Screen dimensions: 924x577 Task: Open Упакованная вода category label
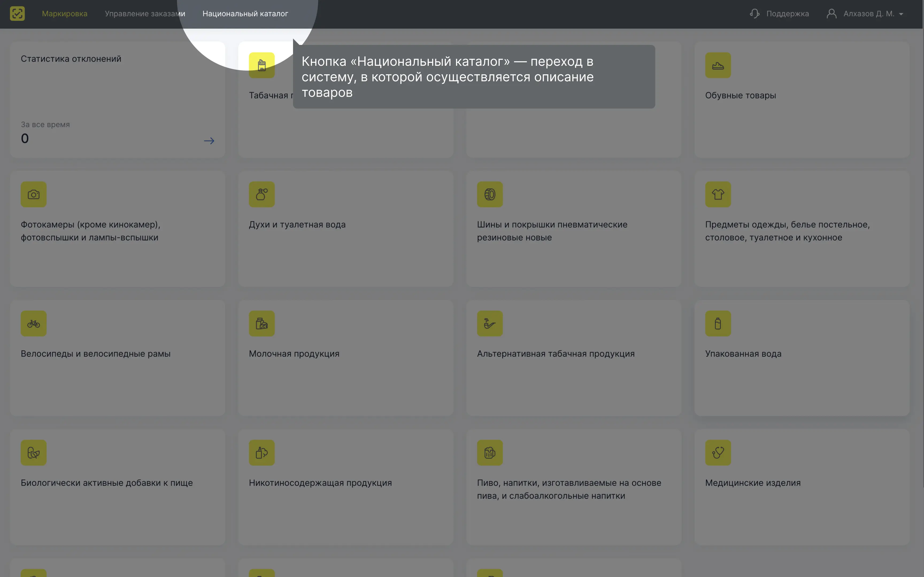[x=743, y=354]
